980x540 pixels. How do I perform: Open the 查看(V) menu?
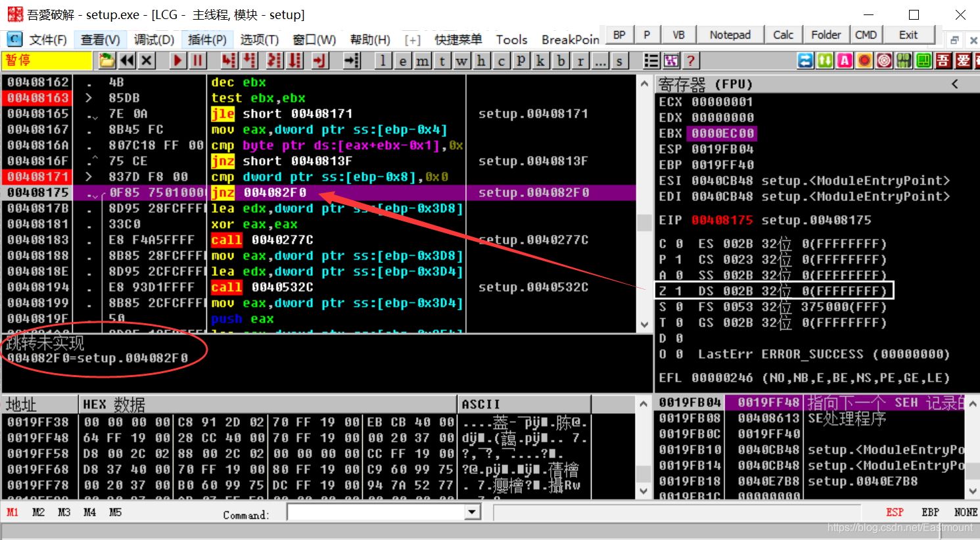(x=100, y=40)
